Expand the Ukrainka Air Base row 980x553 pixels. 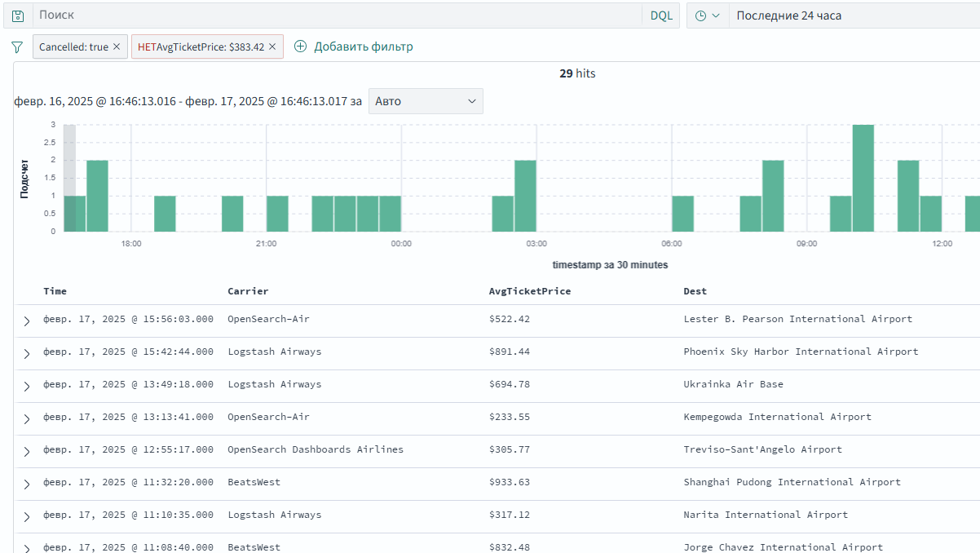[26, 387]
